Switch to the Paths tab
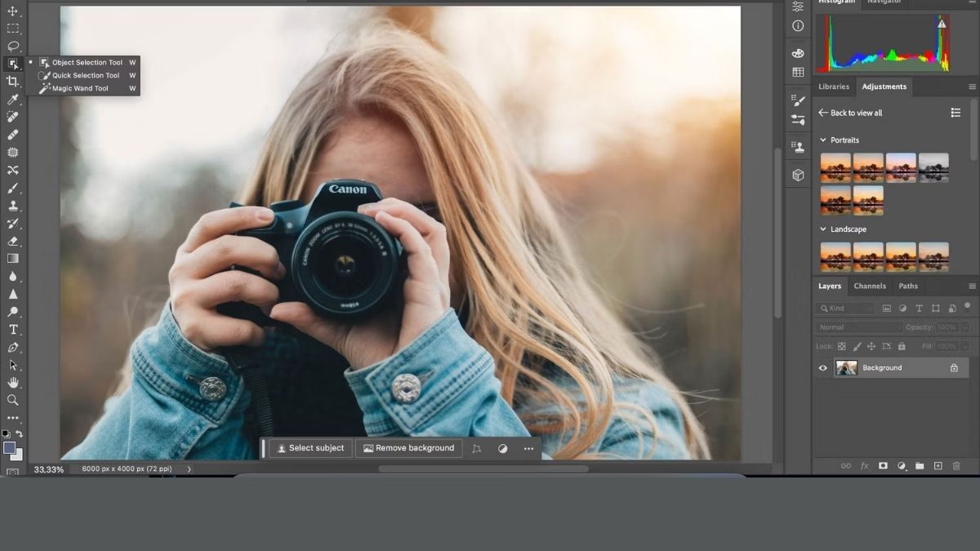 coord(908,286)
